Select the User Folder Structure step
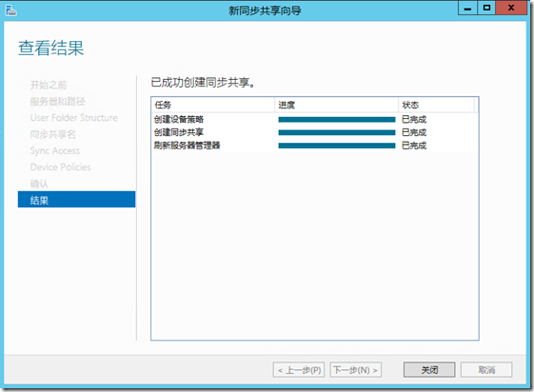The height and width of the screenshot is (392, 534). pos(73,118)
